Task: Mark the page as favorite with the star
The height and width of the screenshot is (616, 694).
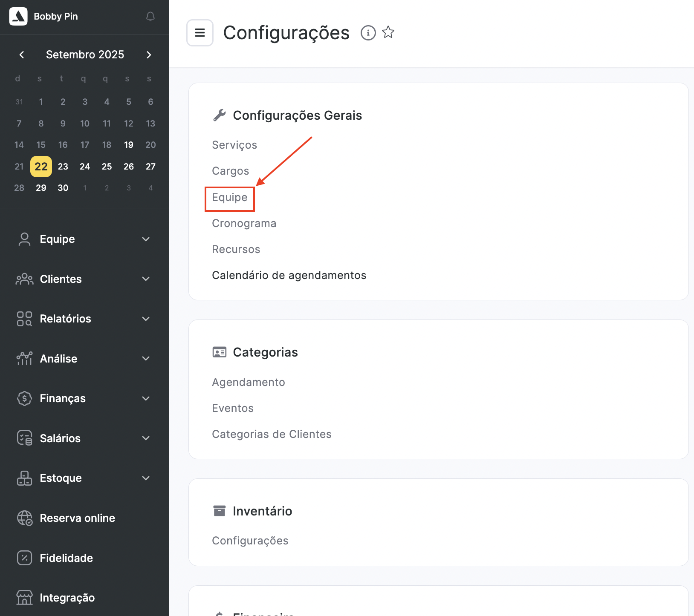Action: click(388, 32)
